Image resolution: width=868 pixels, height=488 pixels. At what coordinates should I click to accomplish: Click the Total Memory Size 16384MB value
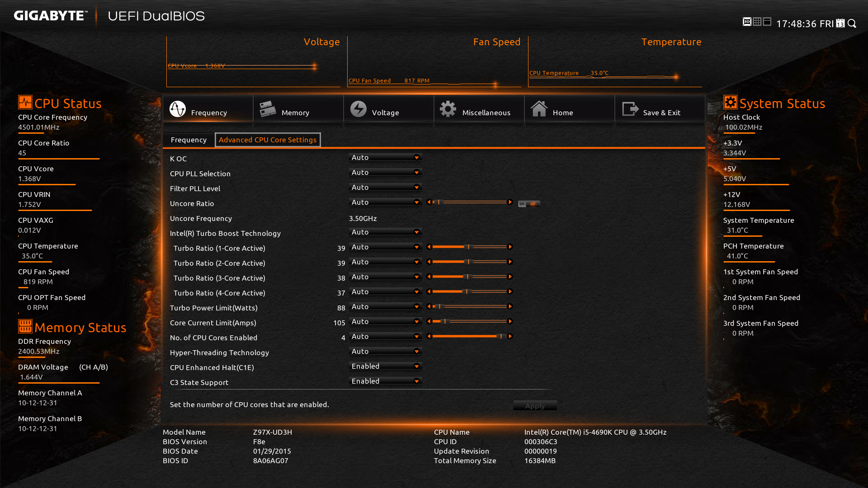[540, 460]
